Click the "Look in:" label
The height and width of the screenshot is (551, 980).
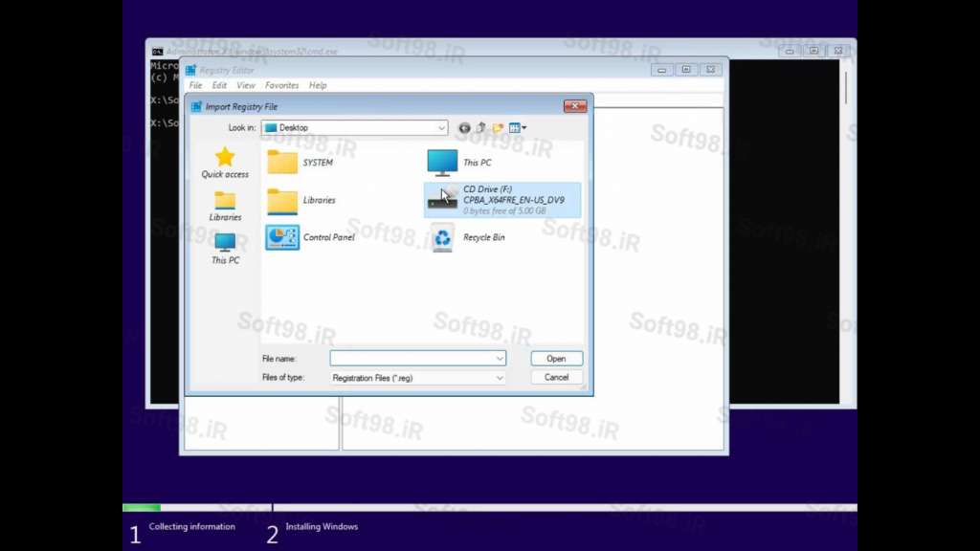242,128
